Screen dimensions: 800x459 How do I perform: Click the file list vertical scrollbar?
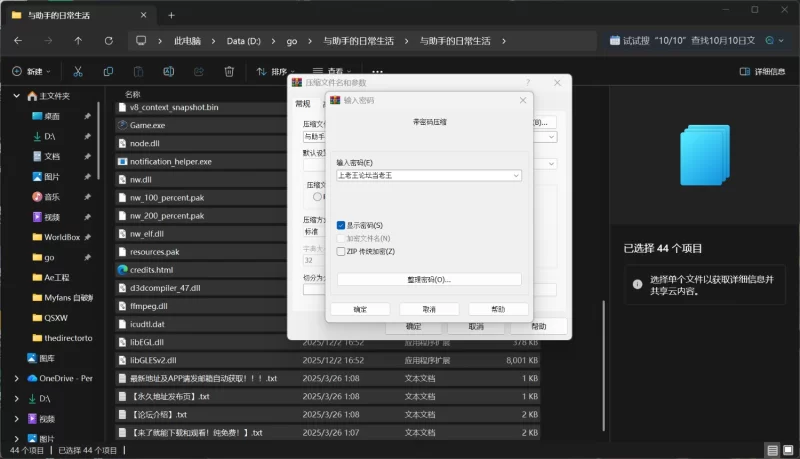pyautogui.click(x=604, y=365)
